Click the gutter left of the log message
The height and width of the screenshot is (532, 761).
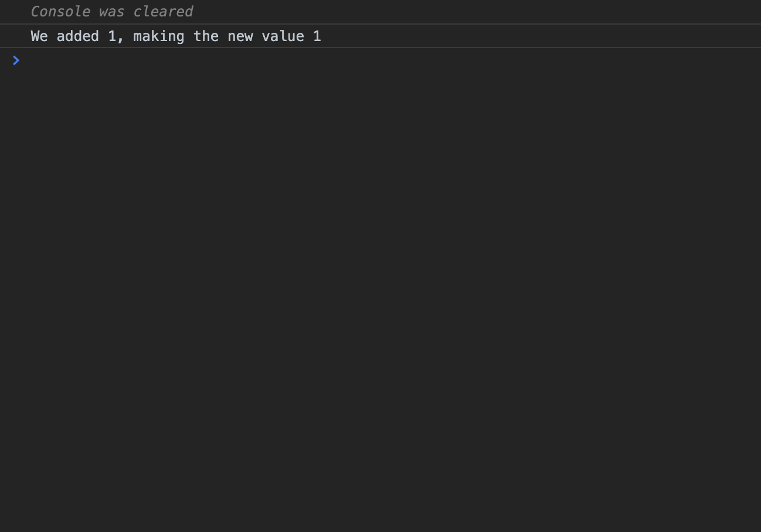15,36
